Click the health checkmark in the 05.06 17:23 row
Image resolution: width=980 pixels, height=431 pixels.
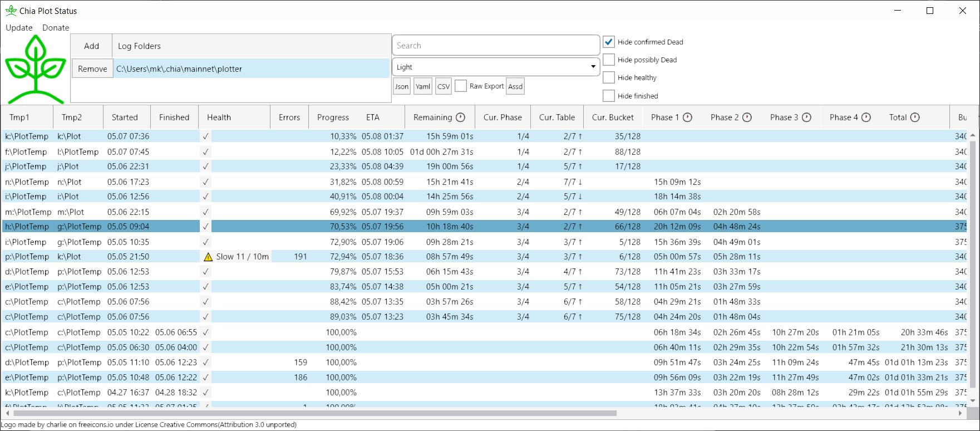point(206,182)
